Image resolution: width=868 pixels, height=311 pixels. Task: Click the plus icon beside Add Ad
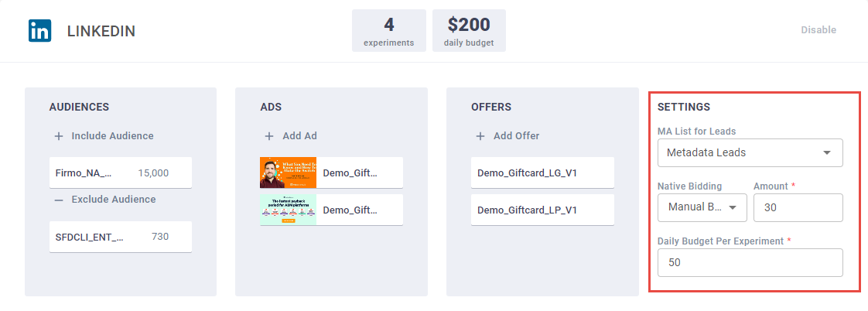[x=269, y=136]
